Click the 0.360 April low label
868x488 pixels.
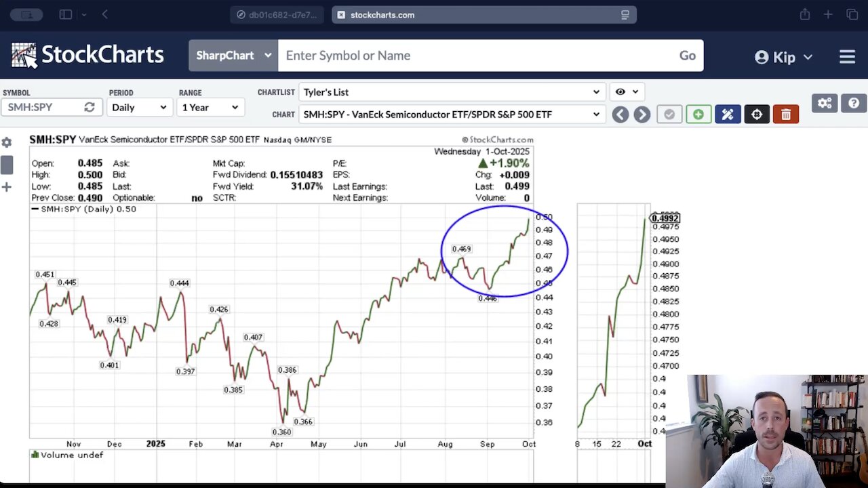coord(281,432)
